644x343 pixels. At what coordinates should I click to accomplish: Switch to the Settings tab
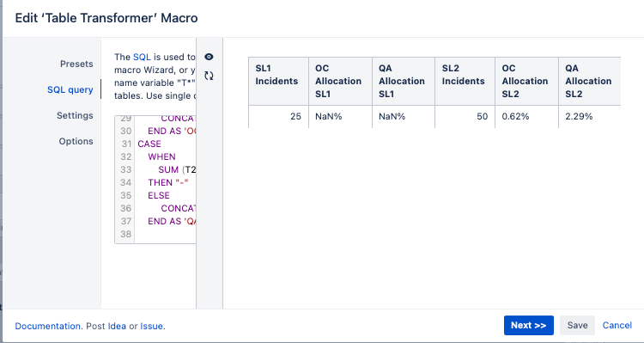click(75, 115)
